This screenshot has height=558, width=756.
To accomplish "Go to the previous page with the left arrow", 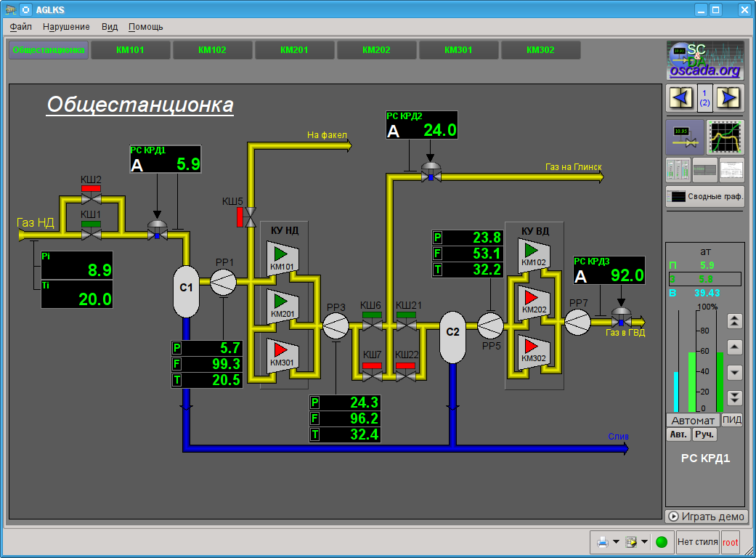I will pos(680,97).
